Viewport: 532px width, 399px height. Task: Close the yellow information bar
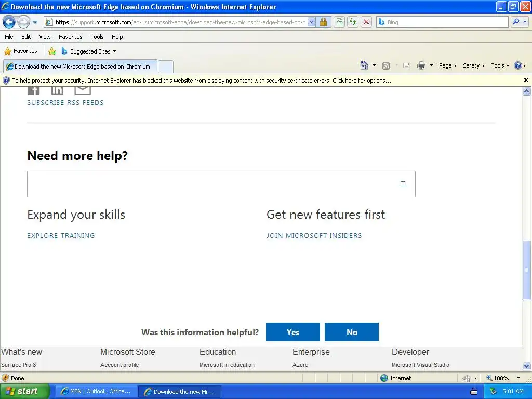(x=526, y=81)
